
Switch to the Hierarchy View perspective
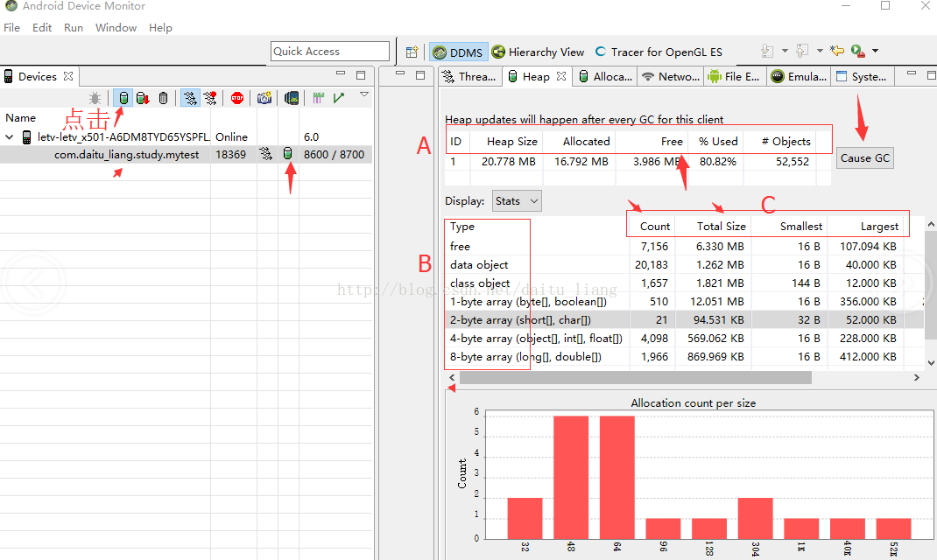point(538,52)
